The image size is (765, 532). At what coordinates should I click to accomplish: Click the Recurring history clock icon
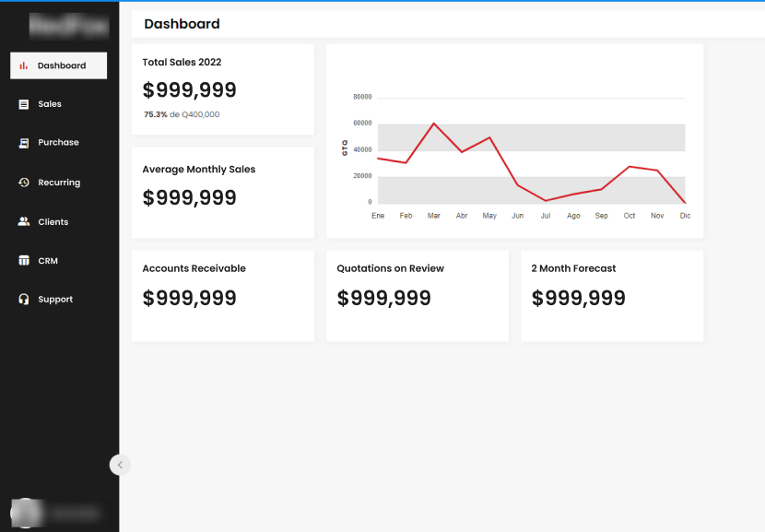[x=23, y=182]
